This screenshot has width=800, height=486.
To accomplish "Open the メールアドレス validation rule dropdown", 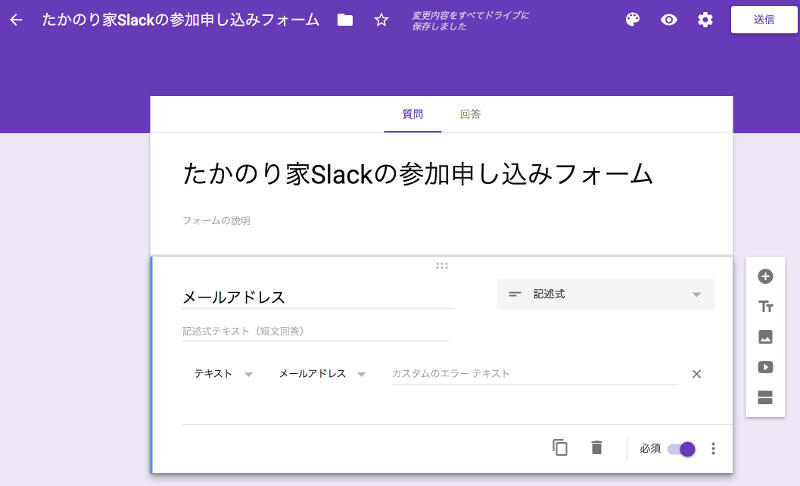I will (322, 374).
